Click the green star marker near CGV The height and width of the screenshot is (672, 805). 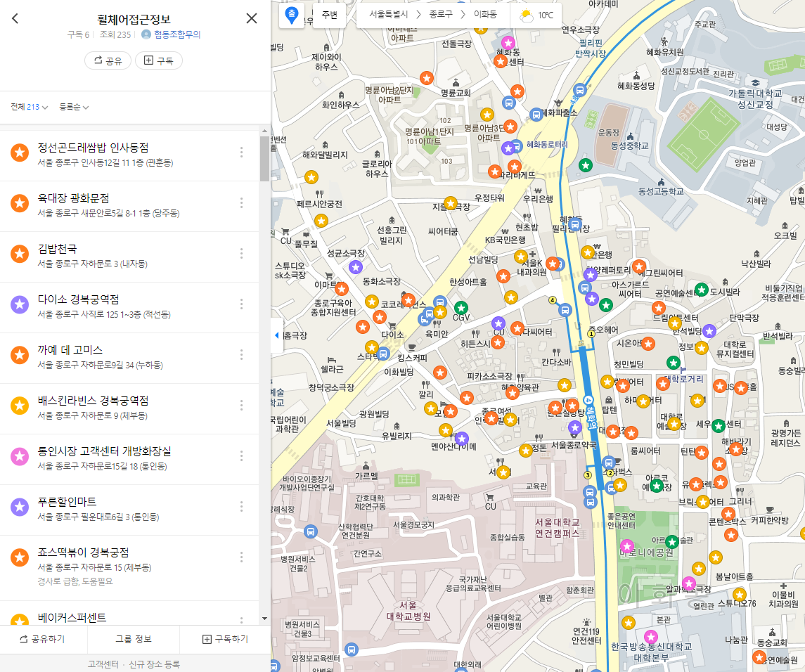click(x=461, y=308)
